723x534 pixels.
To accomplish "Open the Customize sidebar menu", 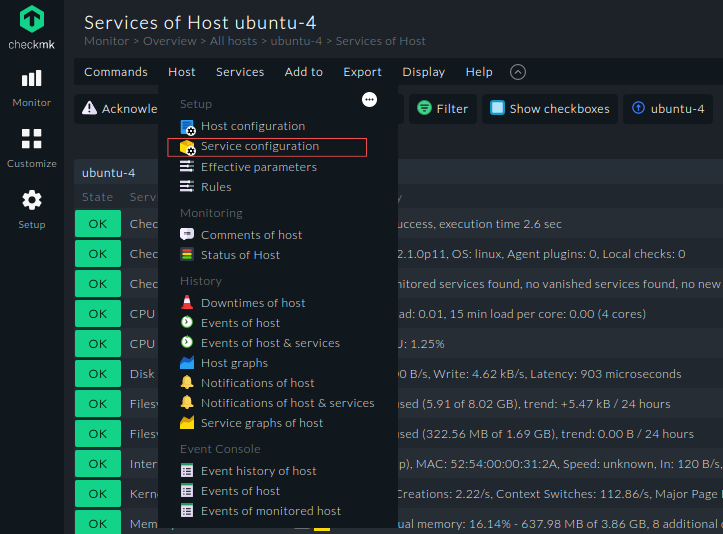I will tap(32, 148).
